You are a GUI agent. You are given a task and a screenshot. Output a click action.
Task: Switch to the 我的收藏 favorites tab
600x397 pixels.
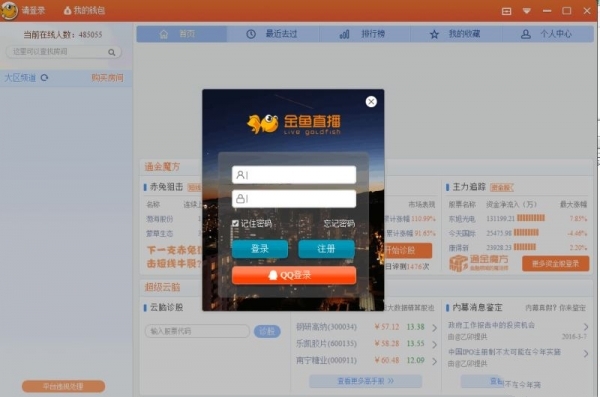[x=456, y=34]
